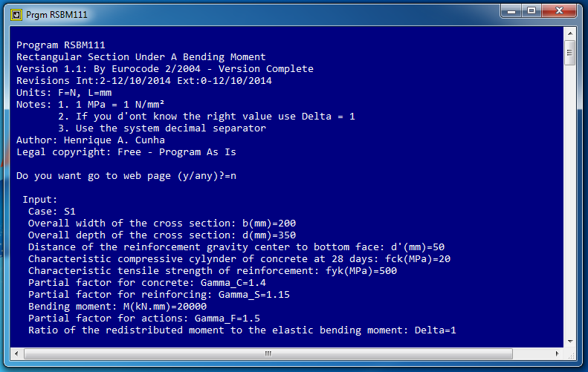Click the horizontal scrollbar thumb
This screenshot has width=588, height=372.
point(268,353)
